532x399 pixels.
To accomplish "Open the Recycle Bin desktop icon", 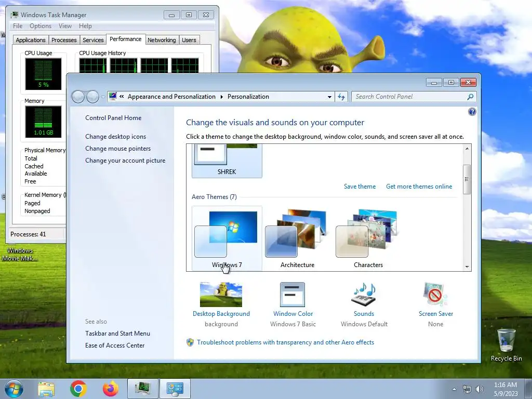I will (506, 345).
